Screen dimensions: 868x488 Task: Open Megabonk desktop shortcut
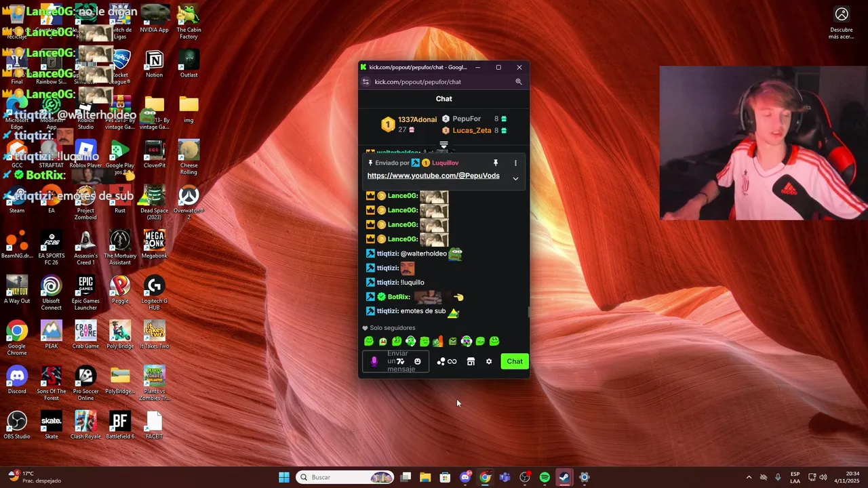[x=154, y=245]
